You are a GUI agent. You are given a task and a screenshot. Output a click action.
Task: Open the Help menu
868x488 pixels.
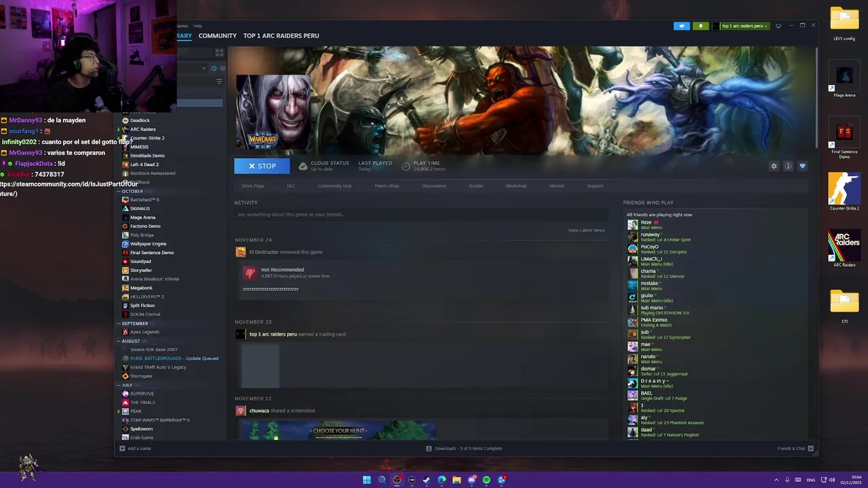click(197, 26)
